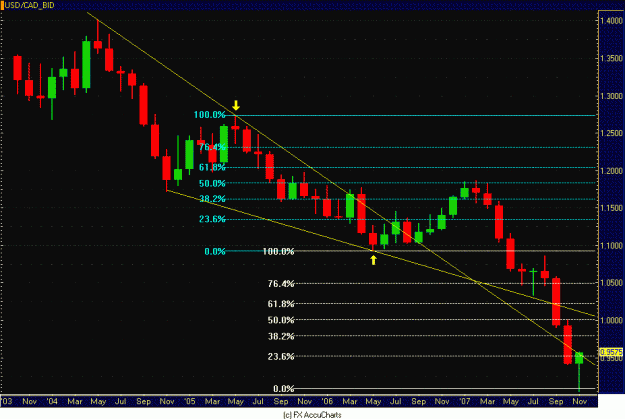Click the white 38.2% Fibonacci label
This screenshot has height=419, width=625.
coord(281,336)
